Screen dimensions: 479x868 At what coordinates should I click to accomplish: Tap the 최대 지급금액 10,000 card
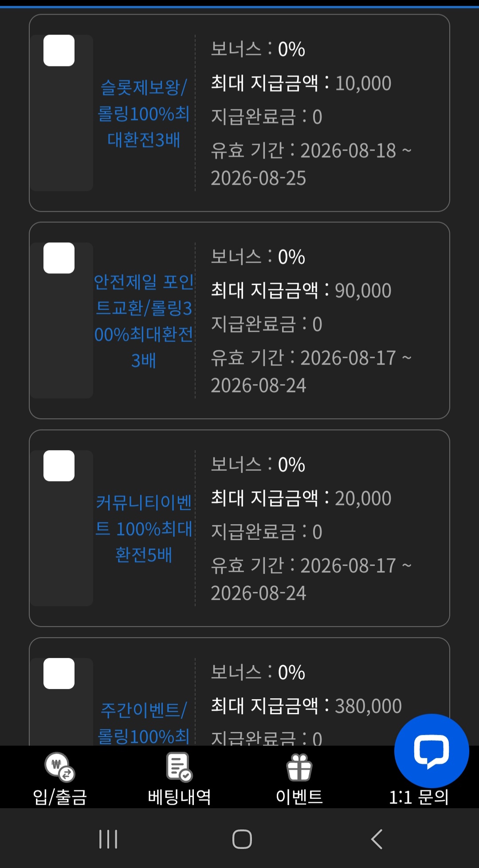pos(239,113)
